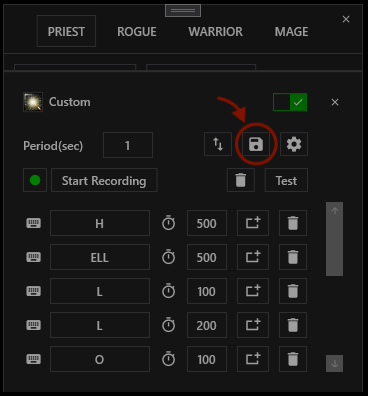Edit the O key field
Viewport: 368px width, 396px height.
100,359
